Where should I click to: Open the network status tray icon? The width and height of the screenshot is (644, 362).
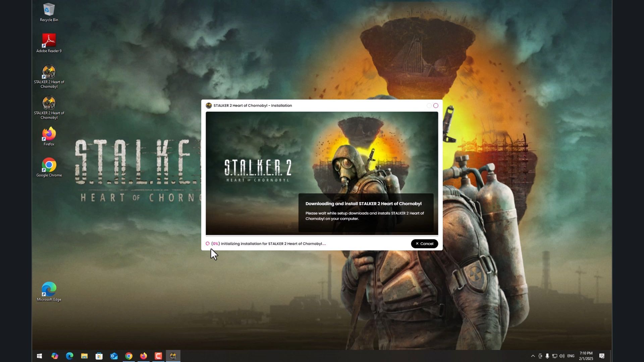click(554, 356)
